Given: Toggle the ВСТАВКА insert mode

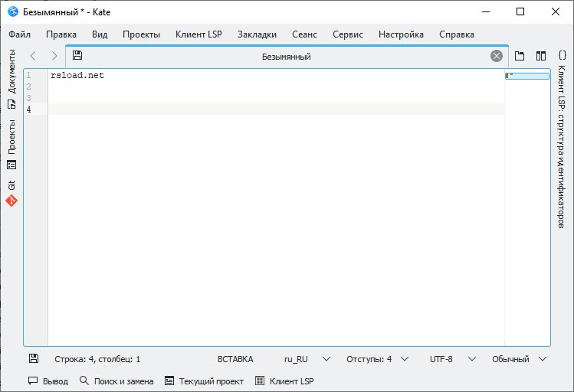Looking at the screenshot, I should pos(235,359).
